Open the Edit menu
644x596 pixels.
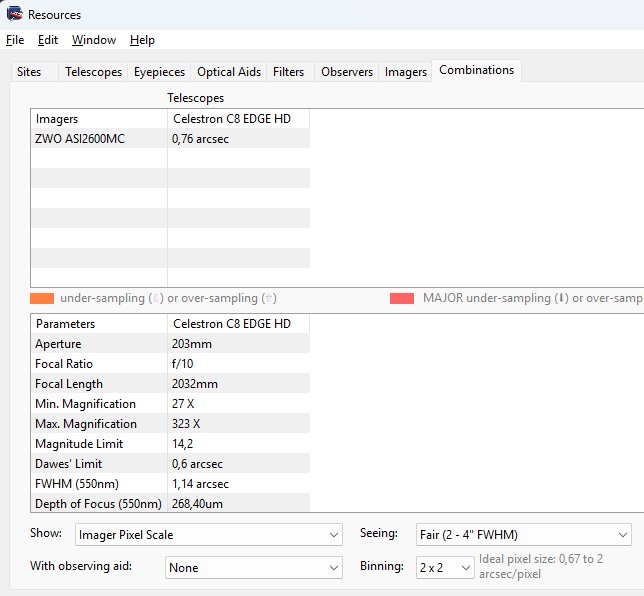(48, 40)
